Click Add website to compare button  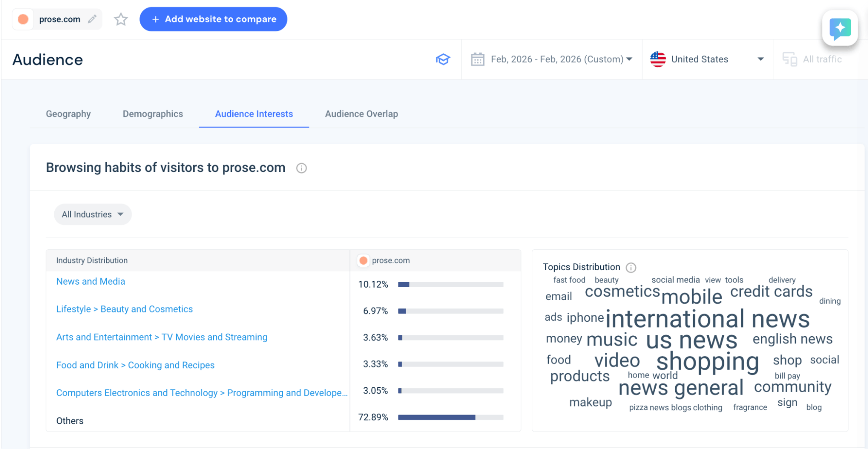(213, 19)
